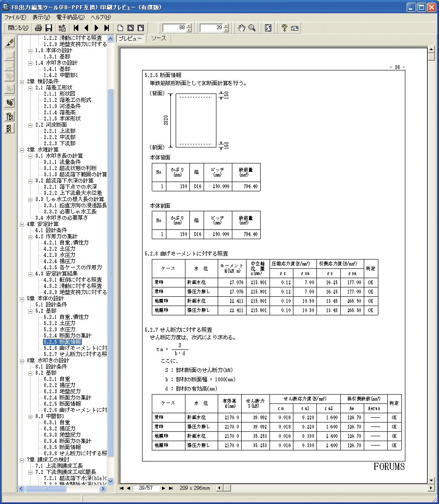Open the 電子納品(C) menu
Screen dimensions: 439x504
tap(71, 17)
